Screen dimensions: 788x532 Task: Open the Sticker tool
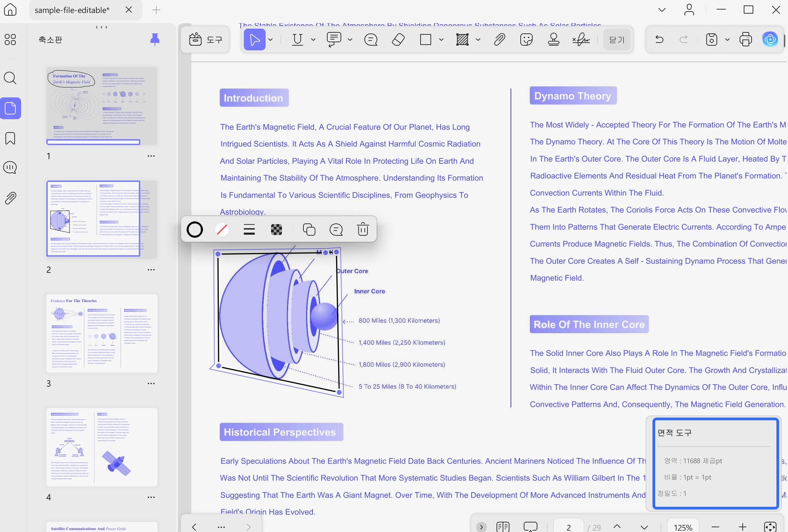click(x=526, y=40)
